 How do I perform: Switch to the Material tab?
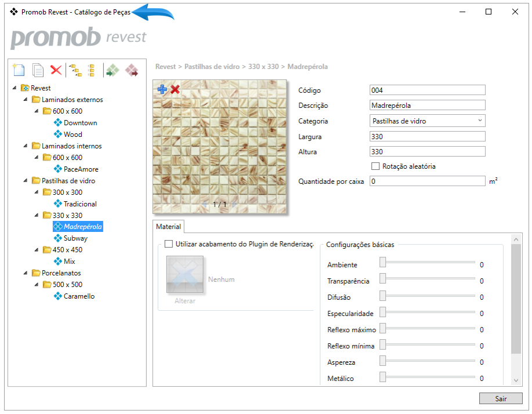[x=168, y=227]
